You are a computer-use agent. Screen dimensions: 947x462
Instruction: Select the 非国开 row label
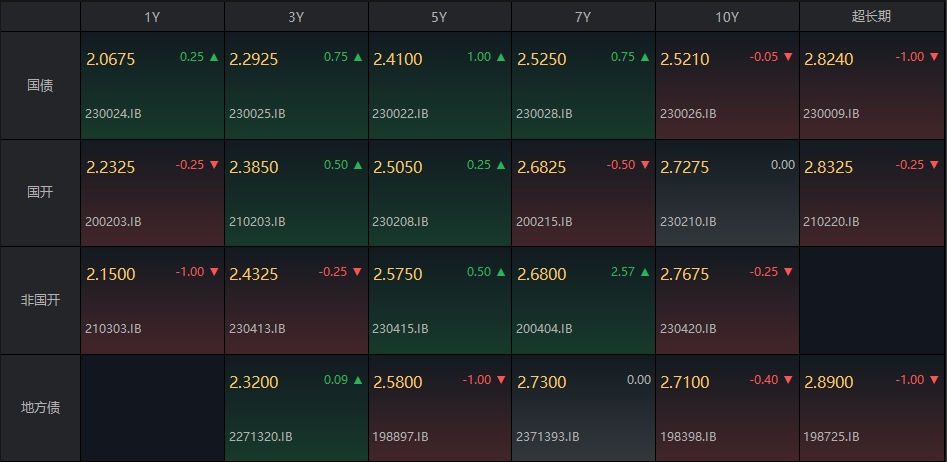click(x=40, y=300)
